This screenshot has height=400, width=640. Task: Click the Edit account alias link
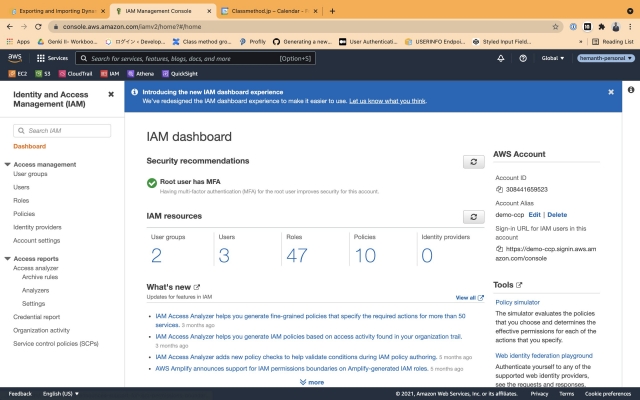(534, 215)
